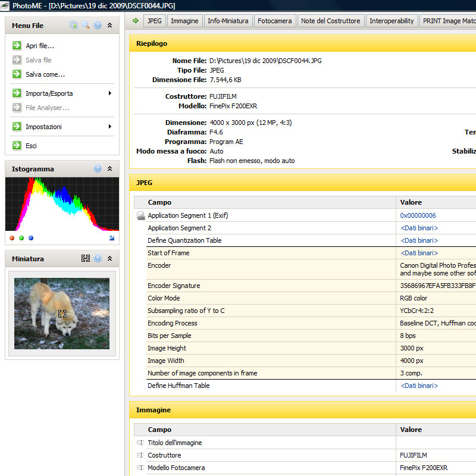The image size is (476, 476).
Task: Open the 0x00000006 value link
Action: pos(418,215)
